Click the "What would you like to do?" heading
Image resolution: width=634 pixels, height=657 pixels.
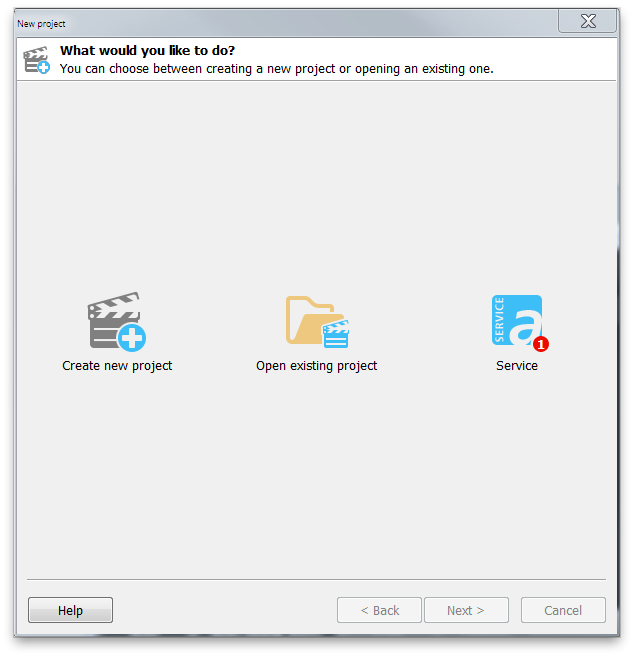point(148,51)
